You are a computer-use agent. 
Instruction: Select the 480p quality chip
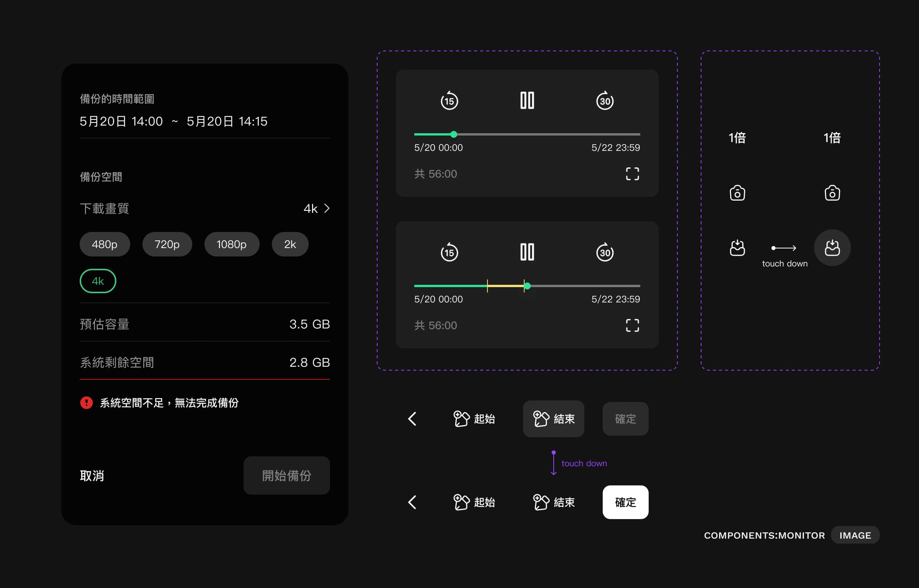click(x=105, y=244)
